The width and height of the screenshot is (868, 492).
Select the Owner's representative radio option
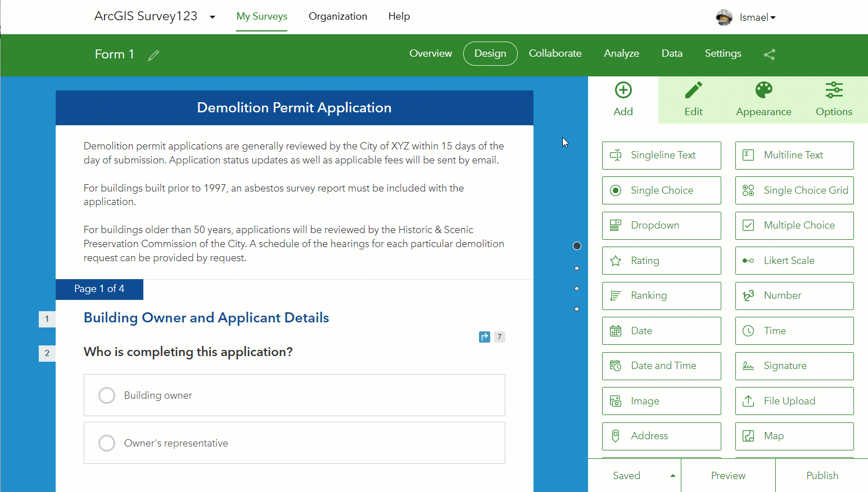tap(107, 443)
